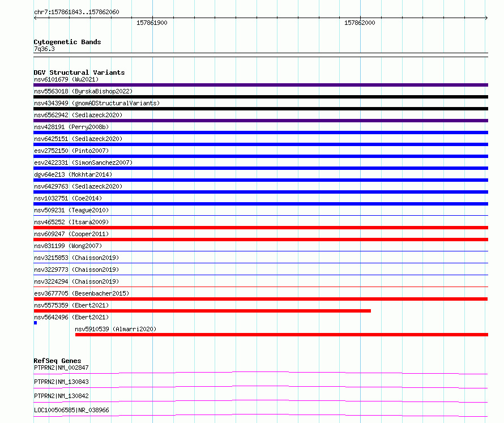Select the 7q36.3 cytogenetic band label

[x=44, y=49]
